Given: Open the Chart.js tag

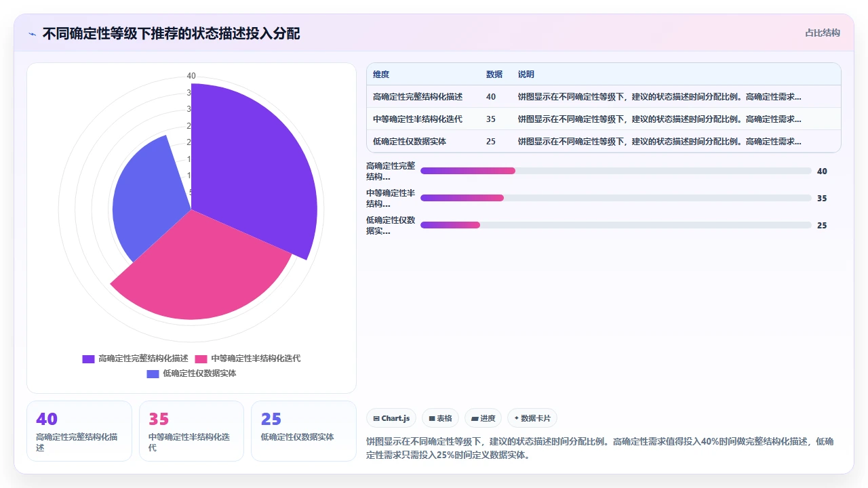Looking at the screenshot, I should click(392, 418).
